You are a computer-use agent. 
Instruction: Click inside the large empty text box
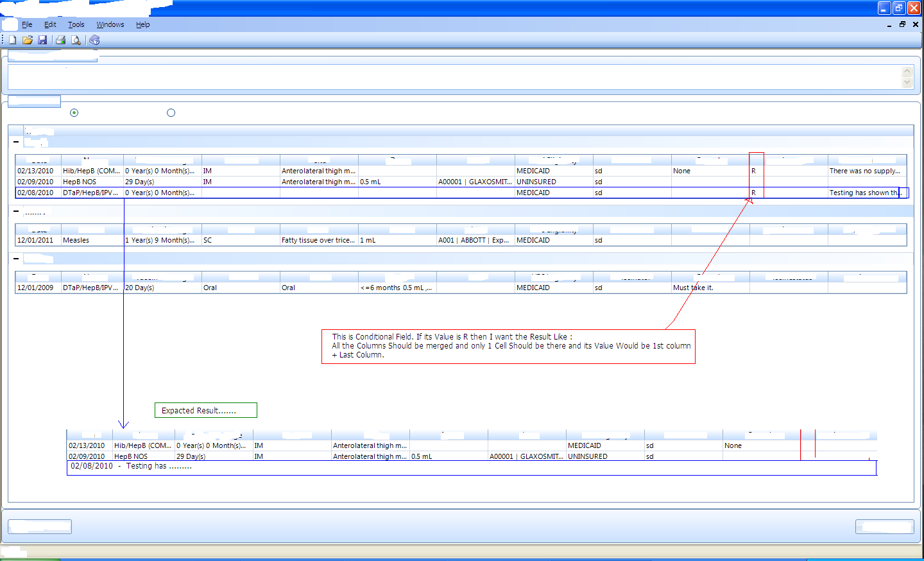(454, 77)
